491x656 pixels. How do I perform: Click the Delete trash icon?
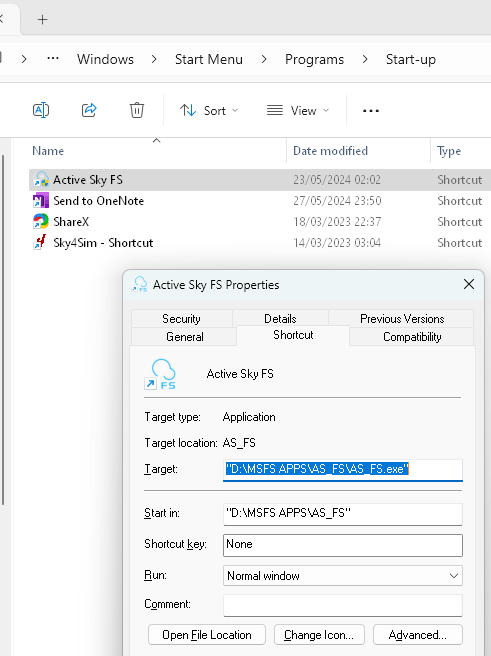[137, 110]
